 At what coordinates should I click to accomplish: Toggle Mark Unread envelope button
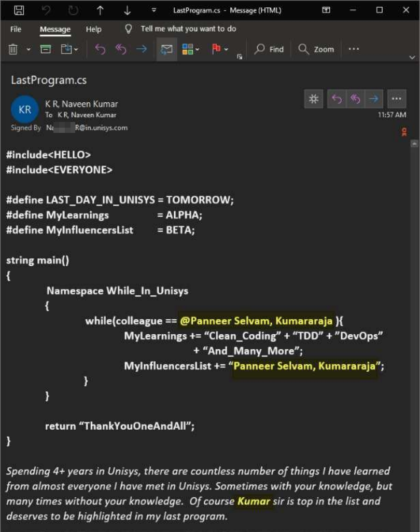click(x=166, y=49)
